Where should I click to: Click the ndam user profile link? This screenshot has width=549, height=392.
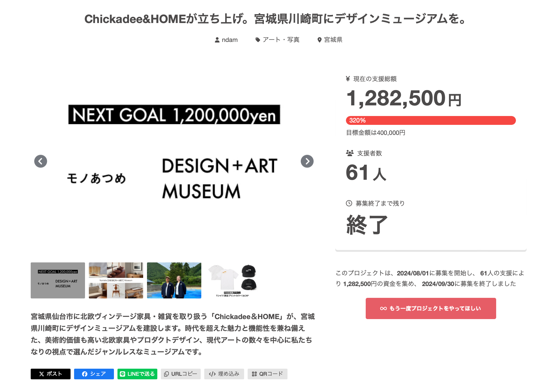226,40
